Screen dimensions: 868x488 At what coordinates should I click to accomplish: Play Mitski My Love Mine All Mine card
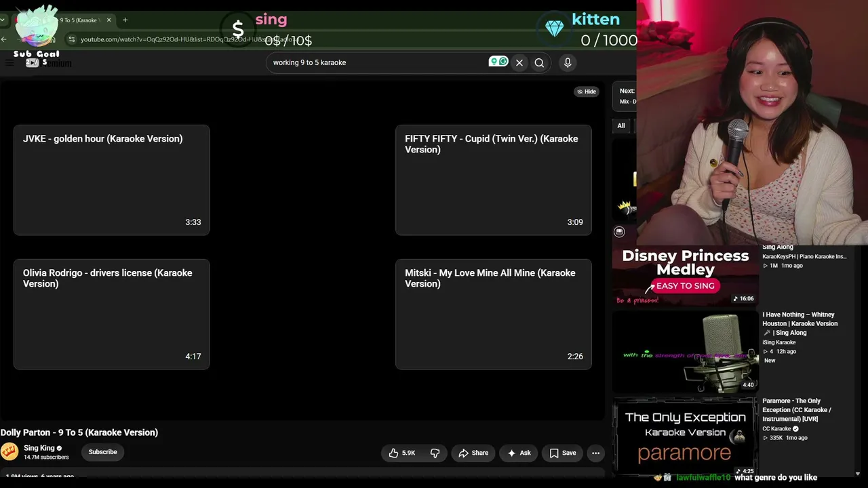[x=494, y=314]
